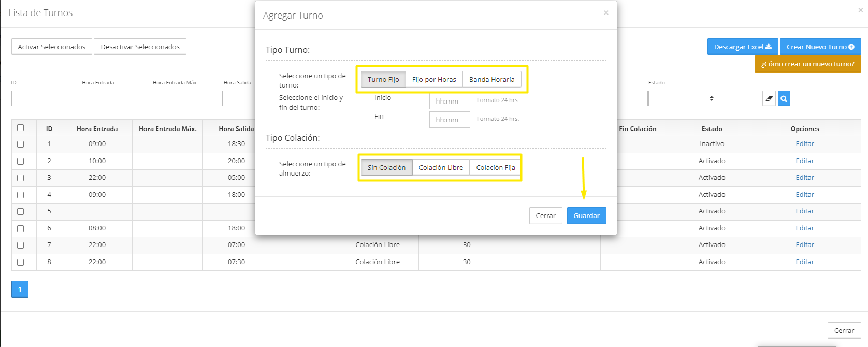868x347 pixels.
Task: Click the eraser clear-filters icon
Action: coord(769,98)
